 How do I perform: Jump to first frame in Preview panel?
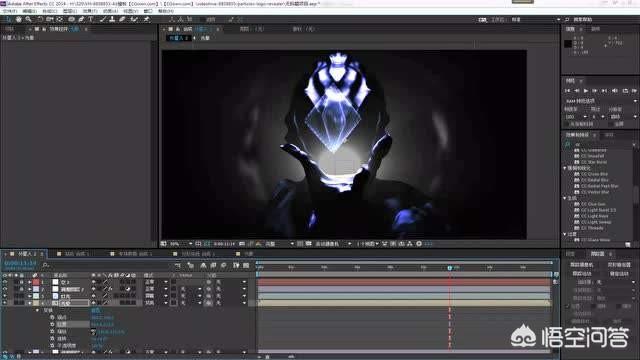pos(567,91)
